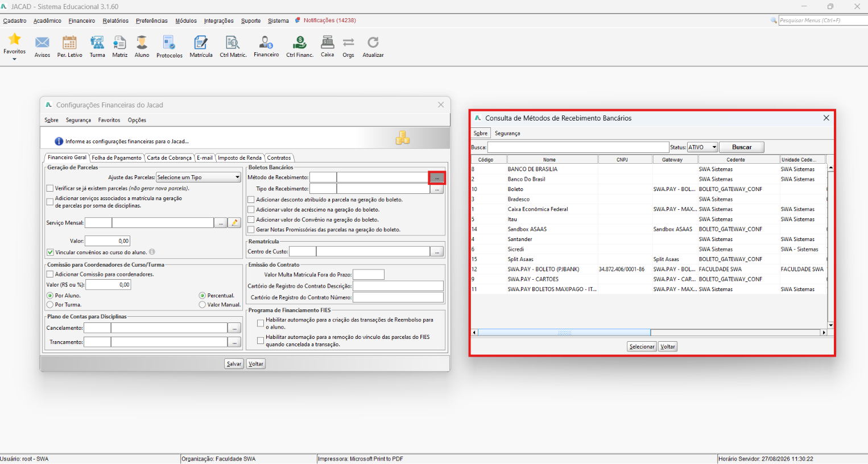
Task: Uncheck Vincular convênios ao curso do aluno
Action: [50, 252]
